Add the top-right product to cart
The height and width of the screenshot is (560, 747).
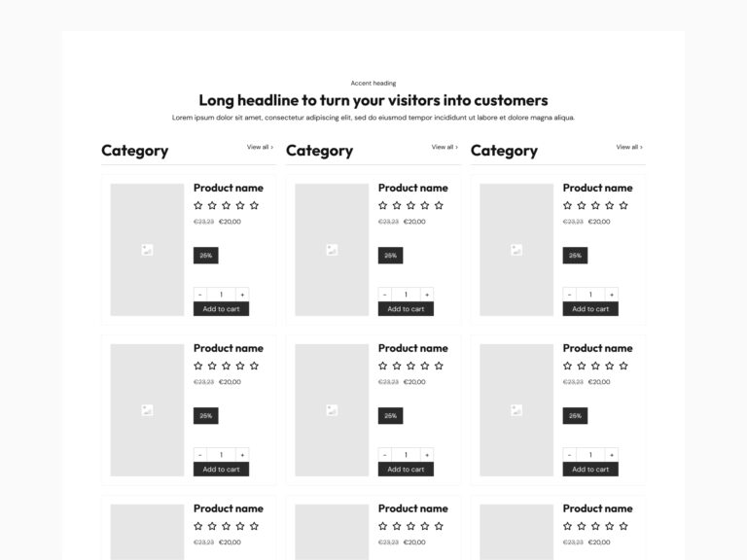coord(590,309)
